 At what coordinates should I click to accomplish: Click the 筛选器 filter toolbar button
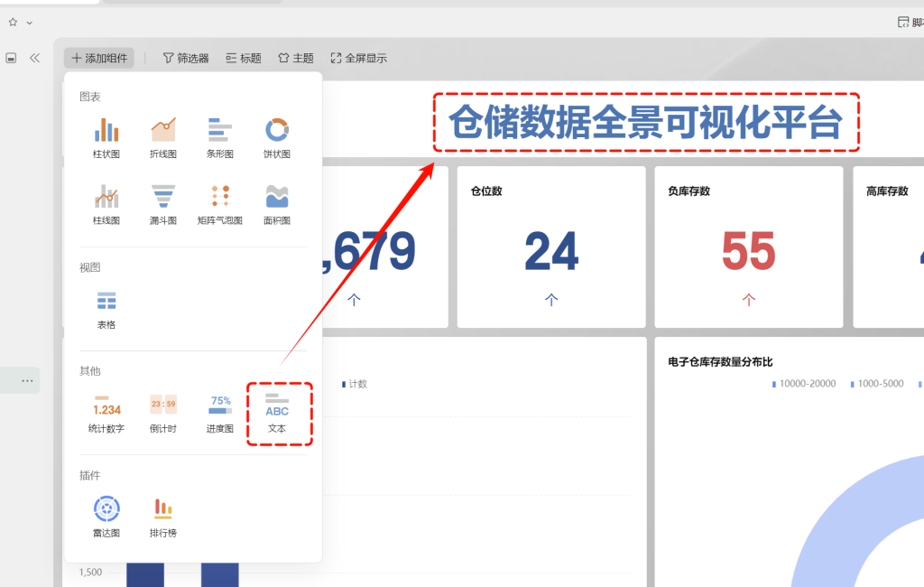tap(186, 58)
